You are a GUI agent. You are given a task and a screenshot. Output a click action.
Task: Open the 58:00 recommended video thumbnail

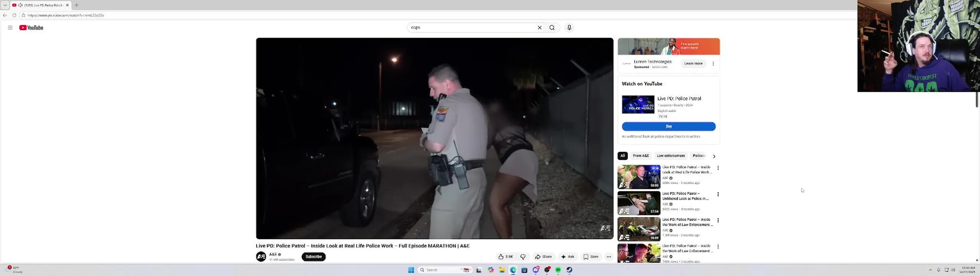point(639,177)
